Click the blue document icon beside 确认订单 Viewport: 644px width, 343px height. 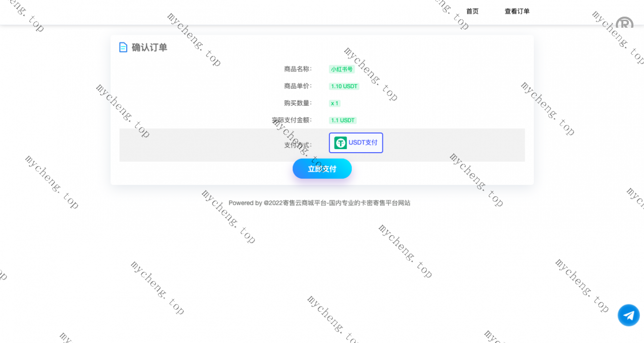[x=123, y=47]
